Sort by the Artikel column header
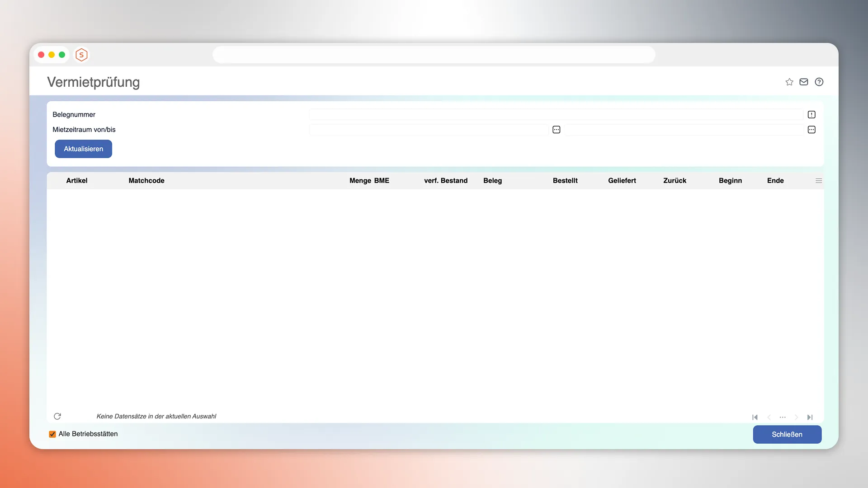Viewport: 868px width, 488px height. pyautogui.click(x=77, y=181)
